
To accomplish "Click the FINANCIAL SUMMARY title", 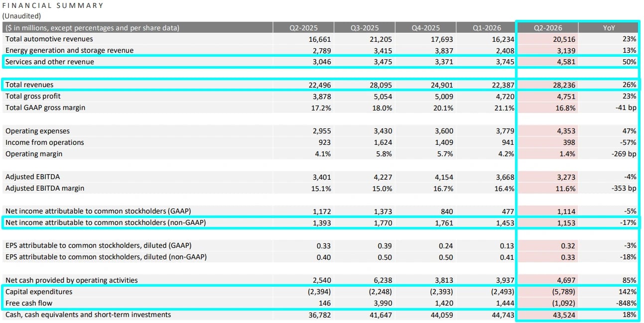I will pyautogui.click(x=53, y=5).
